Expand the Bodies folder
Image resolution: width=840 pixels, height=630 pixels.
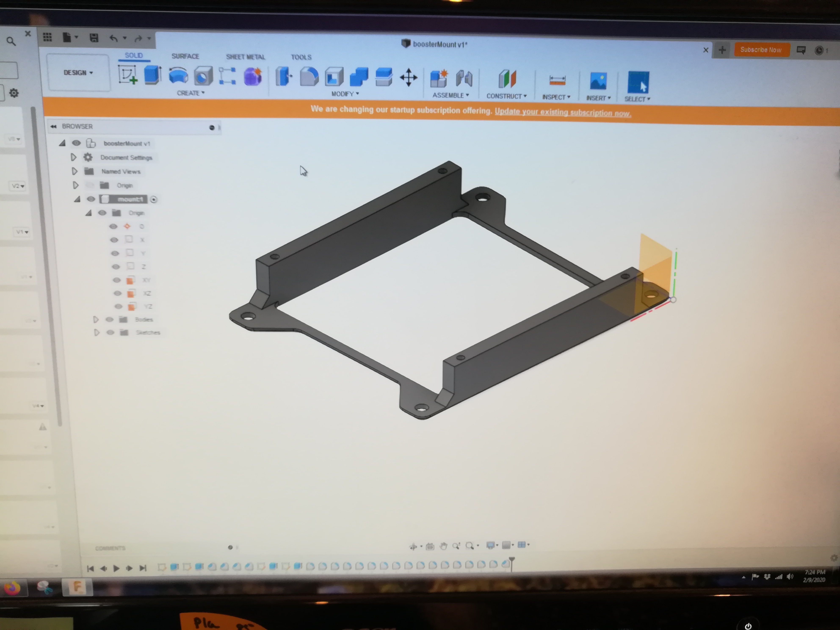[96, 319]
